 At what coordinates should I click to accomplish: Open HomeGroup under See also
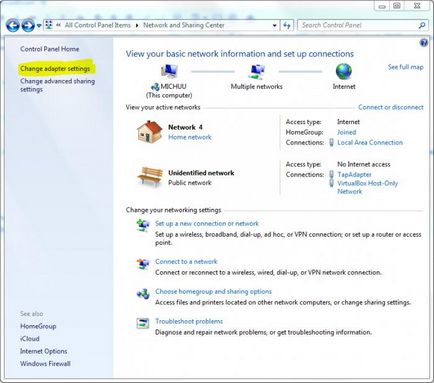click(38, 326)
